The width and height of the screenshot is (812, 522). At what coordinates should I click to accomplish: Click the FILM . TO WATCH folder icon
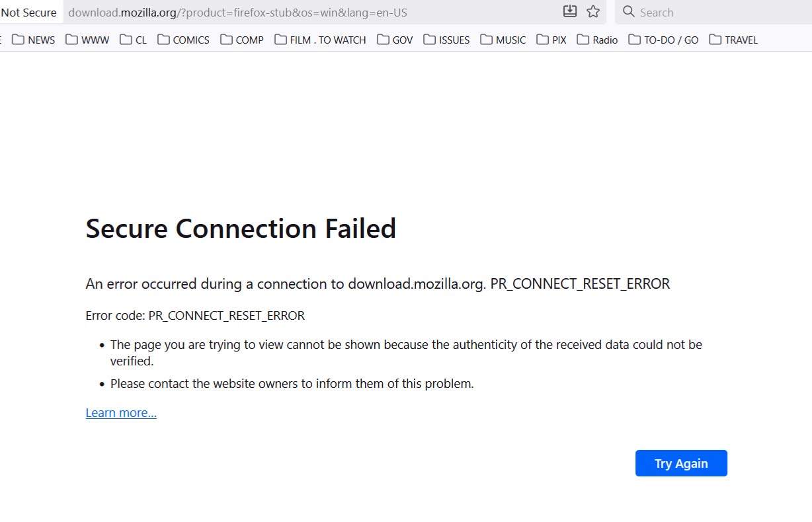click(x=280, y=40)
